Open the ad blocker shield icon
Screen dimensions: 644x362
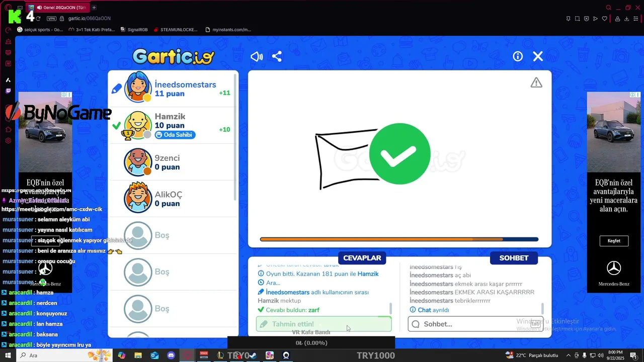[x=586, y=19]
